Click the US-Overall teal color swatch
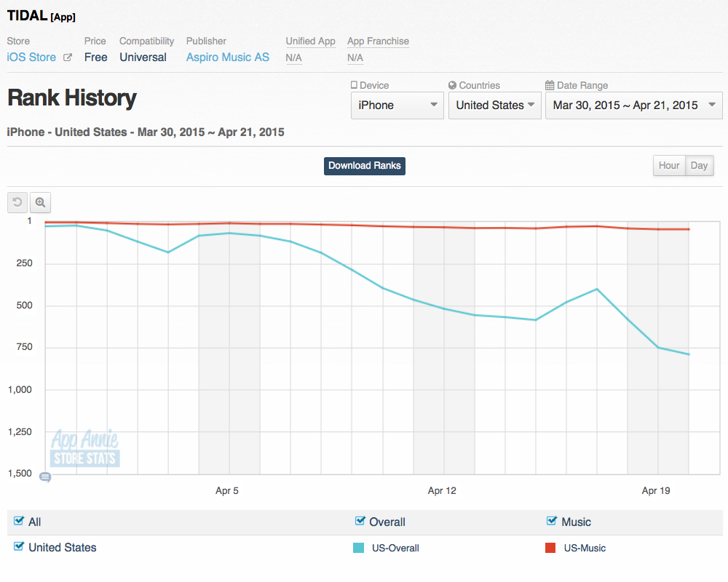The image size is (728, 582). pyautogui.click(x=358, y=548)
